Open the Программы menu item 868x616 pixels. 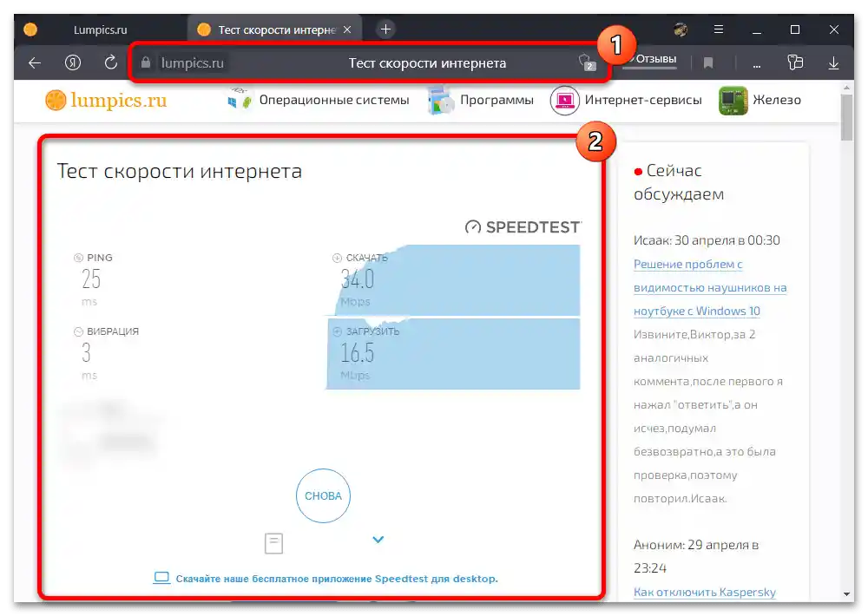pos(496,100)
